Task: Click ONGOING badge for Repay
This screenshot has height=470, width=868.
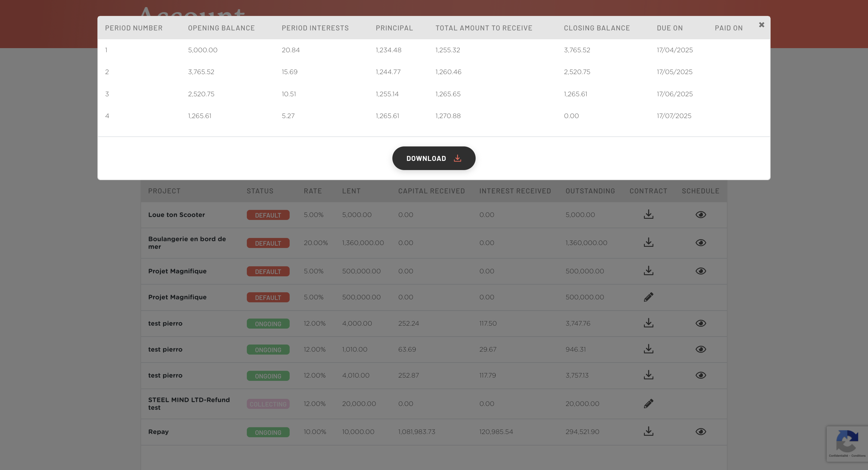Action: 268,432
